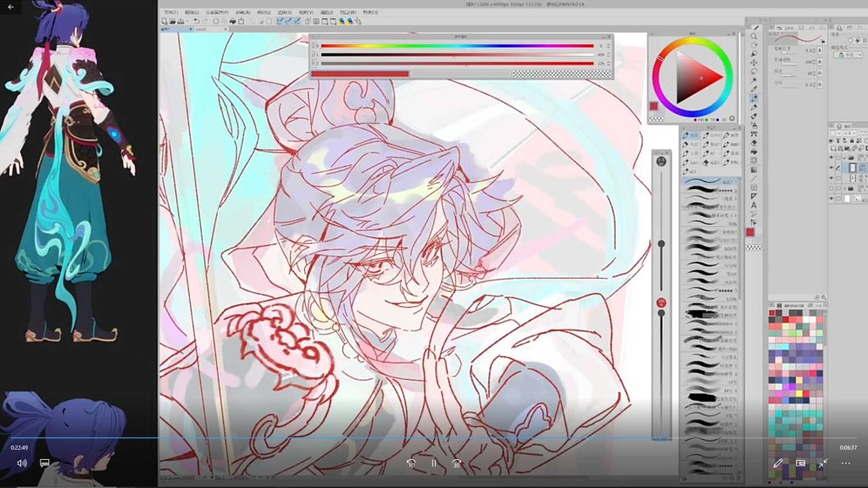Screen dimensions: 868x488
Task: Open the Edit menu
Action: coord(192,12)
